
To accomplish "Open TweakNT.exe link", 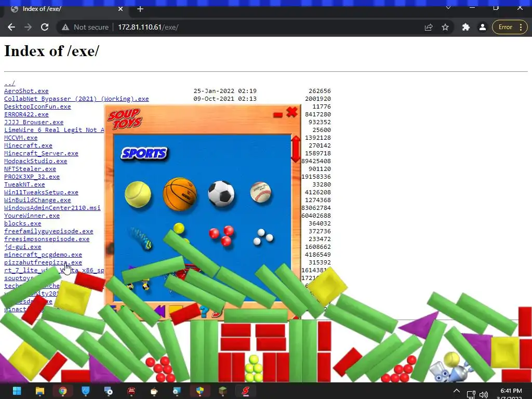I will pos(24,184).
